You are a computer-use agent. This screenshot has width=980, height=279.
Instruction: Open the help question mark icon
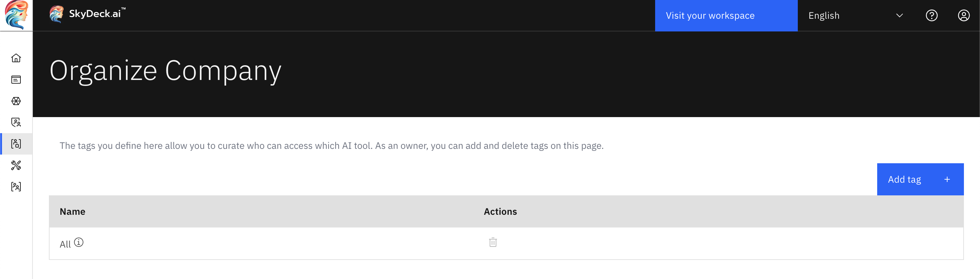[x=931, y=16]
